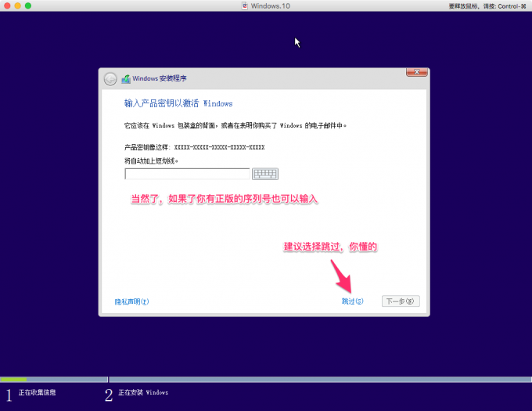Click the pink arrow pointing to skip

click(341, 276)
